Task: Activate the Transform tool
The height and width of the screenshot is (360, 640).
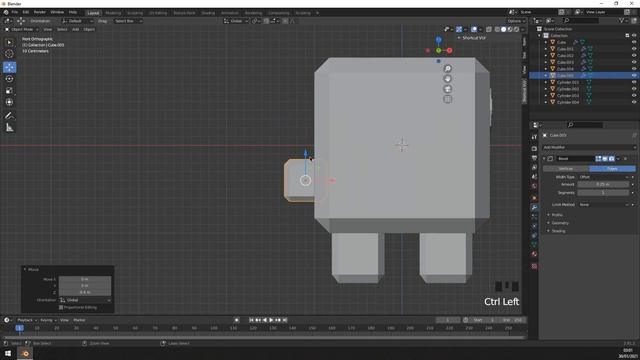Action: tap(9, 102)
